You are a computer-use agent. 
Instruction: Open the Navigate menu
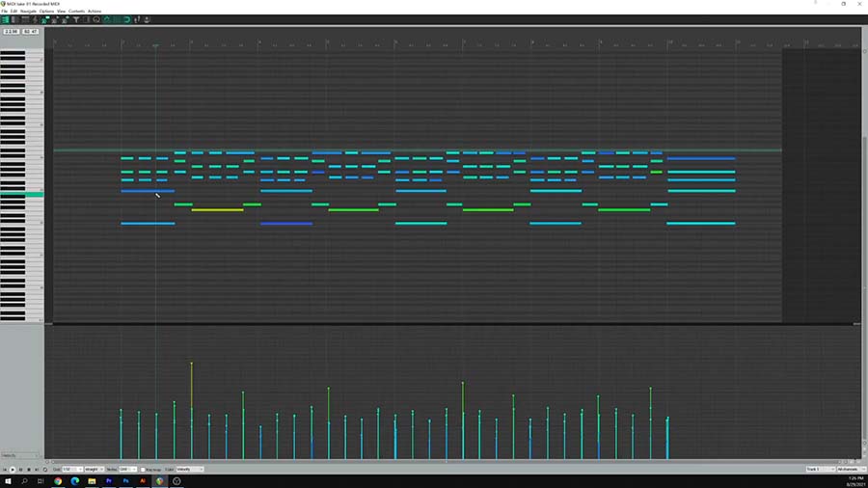(x=28, y=11)
